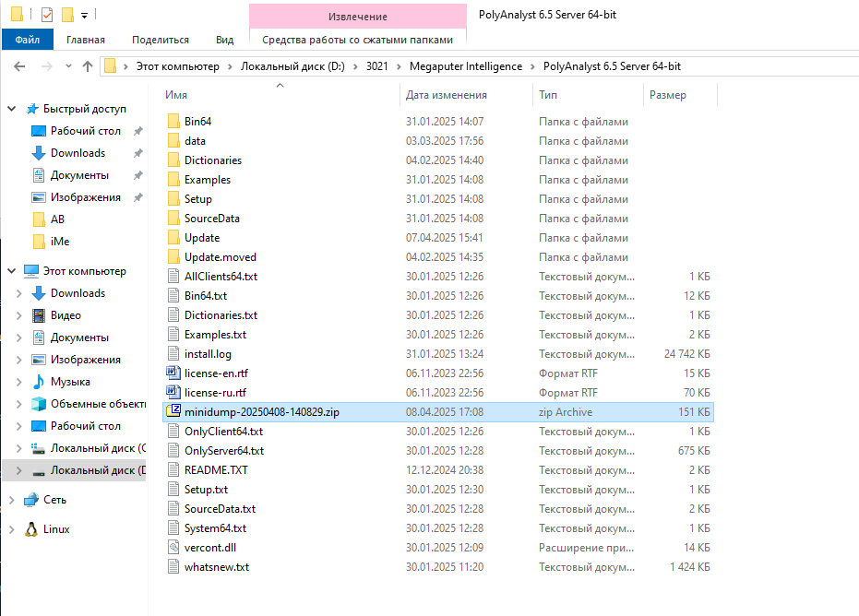This screenshot has width=859, height=616.
Task: Click the Быстрый доступ star icon
Action: pos(32,109)
